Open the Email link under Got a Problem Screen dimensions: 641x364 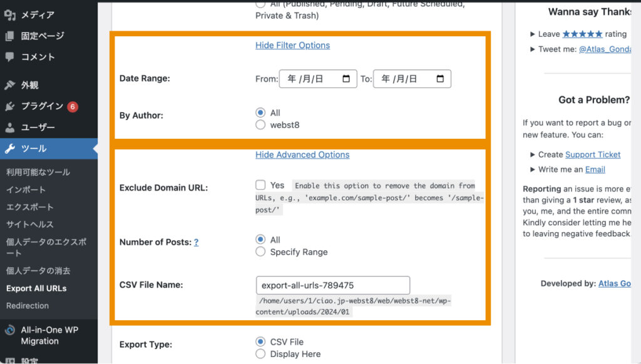coord(595,169)
